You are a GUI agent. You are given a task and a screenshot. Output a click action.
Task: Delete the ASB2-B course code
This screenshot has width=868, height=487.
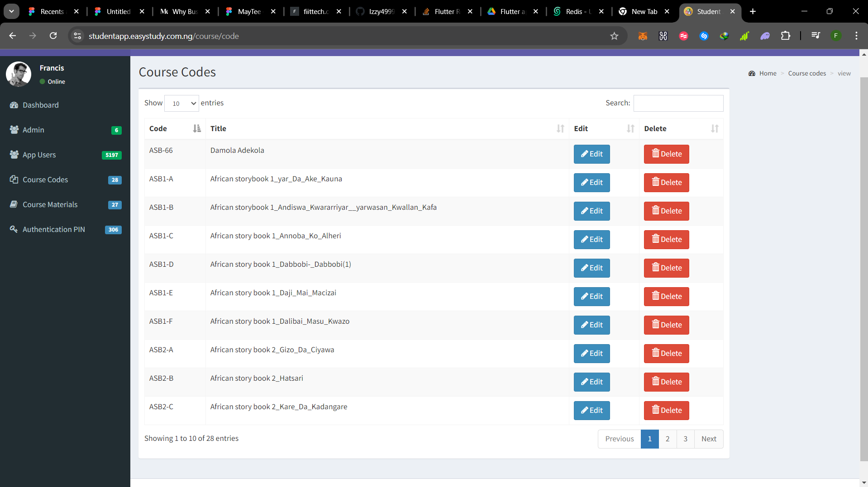point(666,382)
